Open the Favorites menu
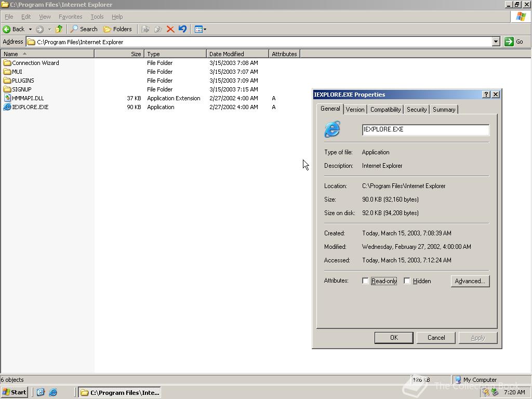Image resolution: width=532 pixels, height=399 pixels. pos(70,17)
